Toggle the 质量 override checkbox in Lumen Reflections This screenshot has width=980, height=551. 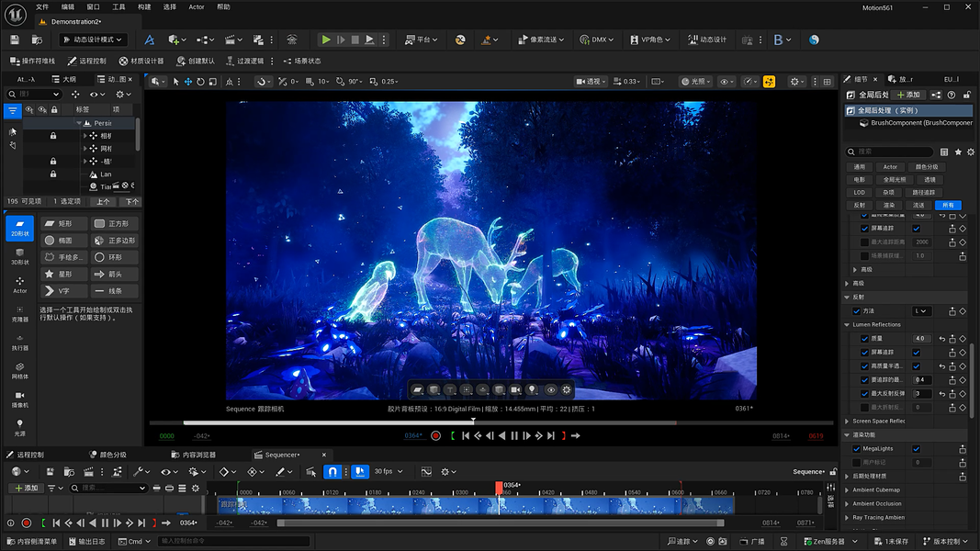pos(864,339)
